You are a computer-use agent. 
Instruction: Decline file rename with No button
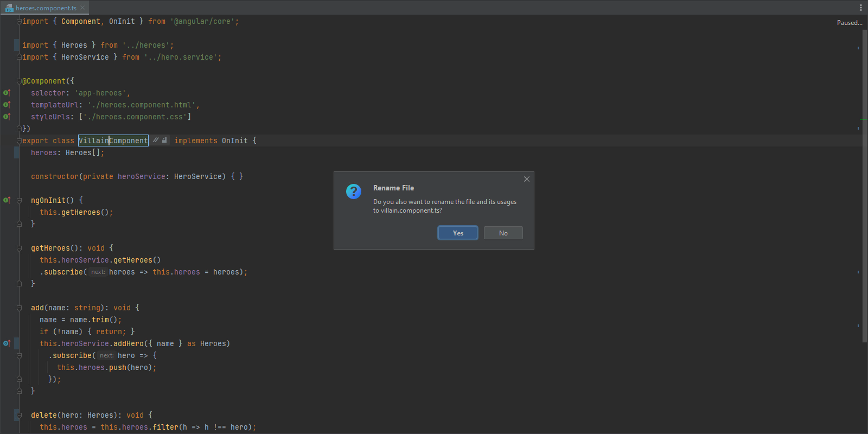point(503,233)
